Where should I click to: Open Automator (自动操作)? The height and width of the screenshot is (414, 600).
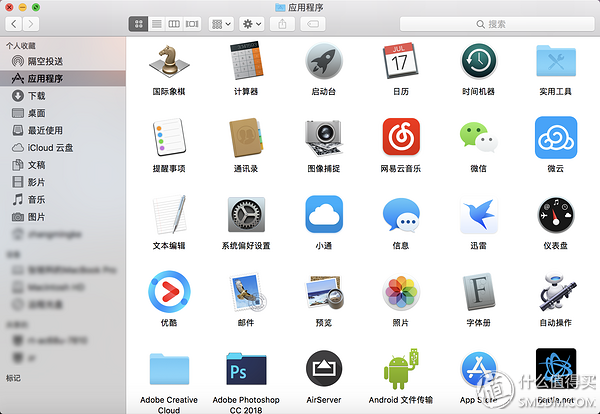(557, 292)
